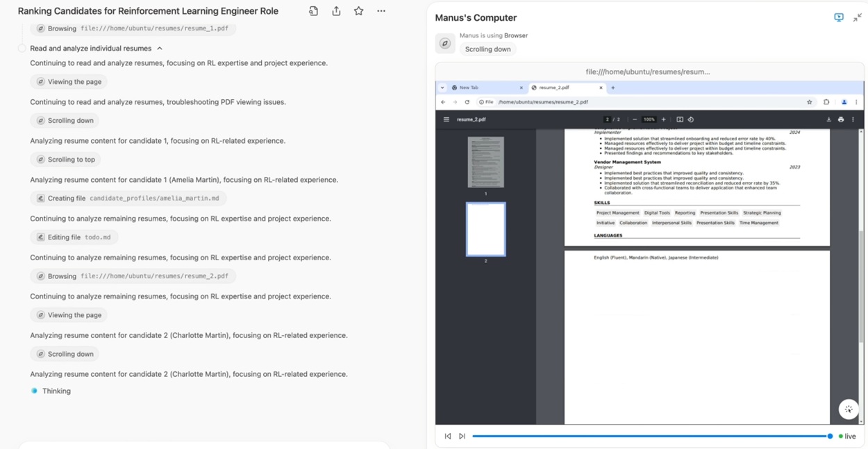Select page 1 thumbnail in PDF sidebar

[485, 162]
